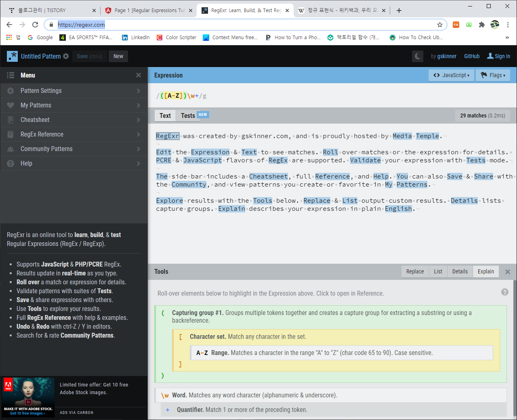Bookmark this page with star icon
This screenshot has width=517, height=420.
coord(440,25)
